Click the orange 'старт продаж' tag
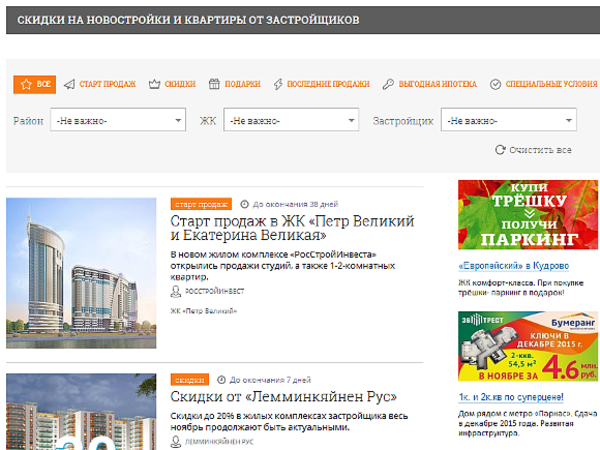Screen dimensions: 600x450 [x=201, y=204]
